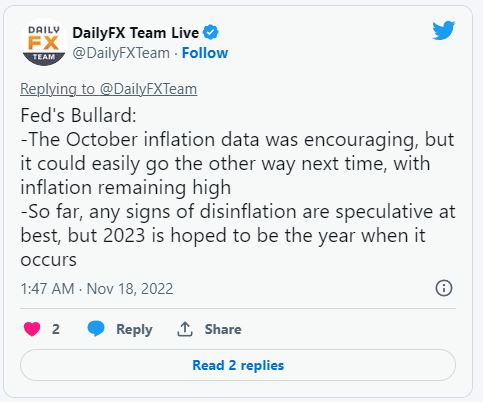
Task: Open the Replying to @DailyFXTeam link
Action: coord(109,89)
